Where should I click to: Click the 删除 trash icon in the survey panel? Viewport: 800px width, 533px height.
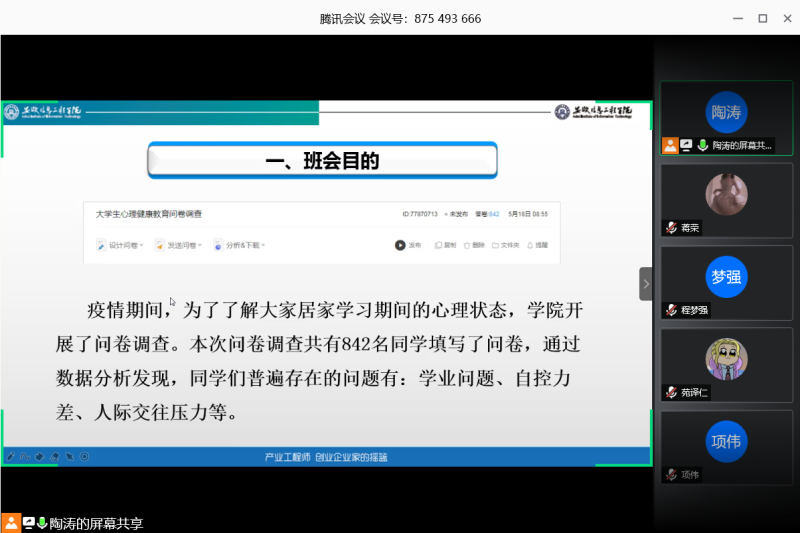(467, 245)
